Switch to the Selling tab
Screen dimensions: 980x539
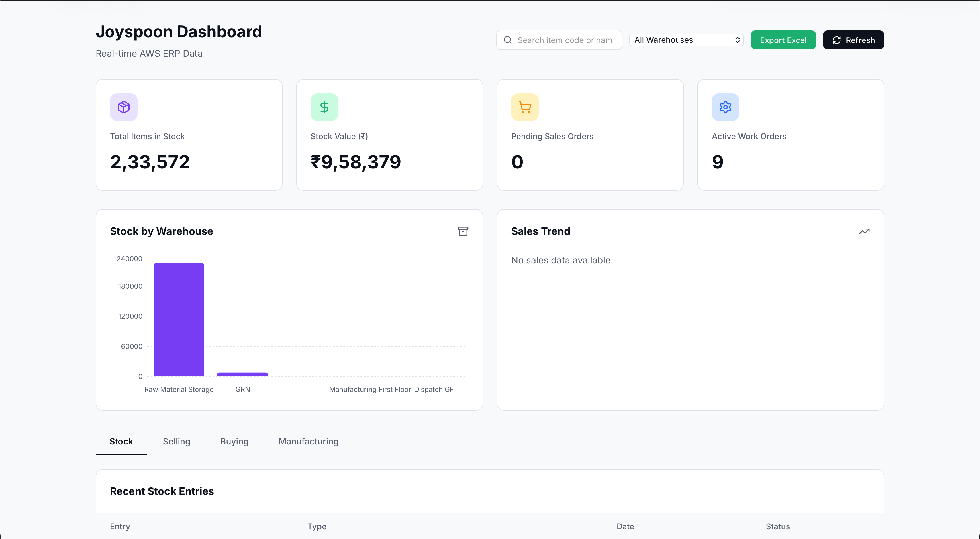tap(177, 441)
